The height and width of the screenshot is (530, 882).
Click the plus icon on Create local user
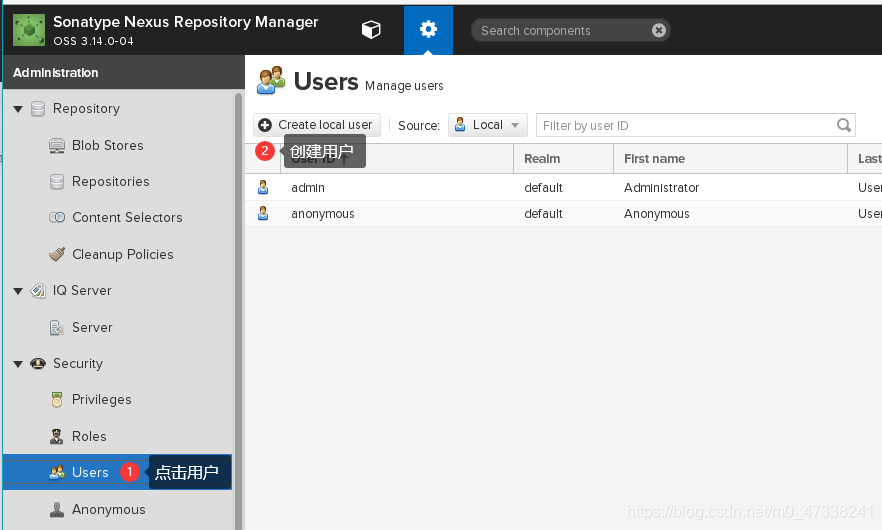tap(265, 125)
